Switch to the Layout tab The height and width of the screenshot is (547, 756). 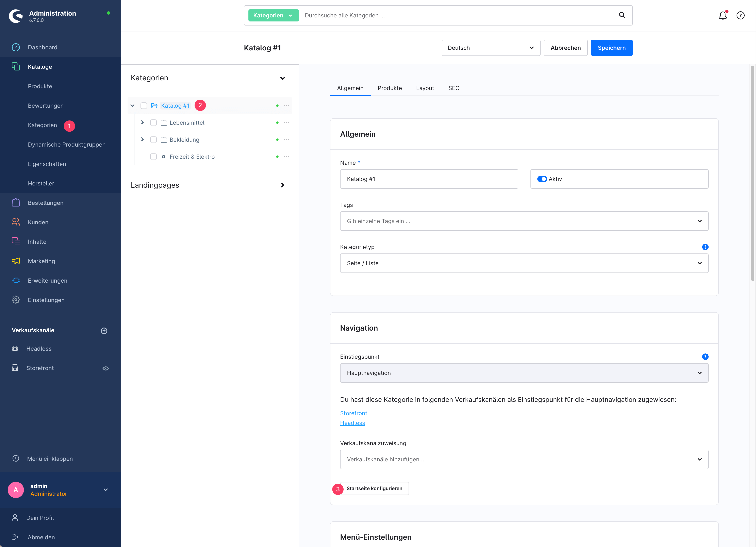tap(425, 88)
